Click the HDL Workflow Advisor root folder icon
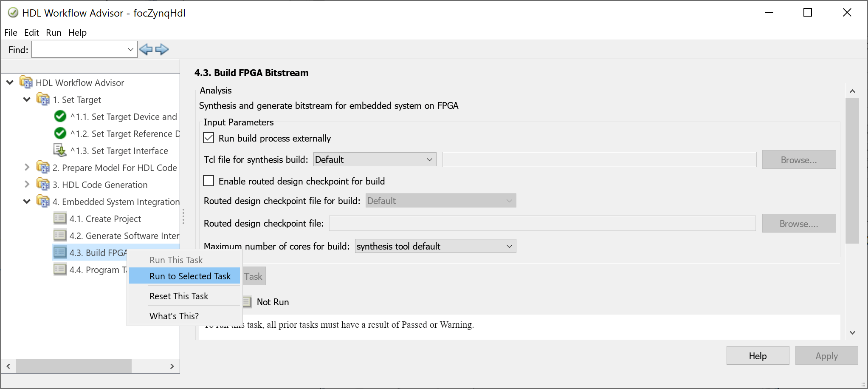The height and width of the screenshot is (389, 868). [26, 82]
